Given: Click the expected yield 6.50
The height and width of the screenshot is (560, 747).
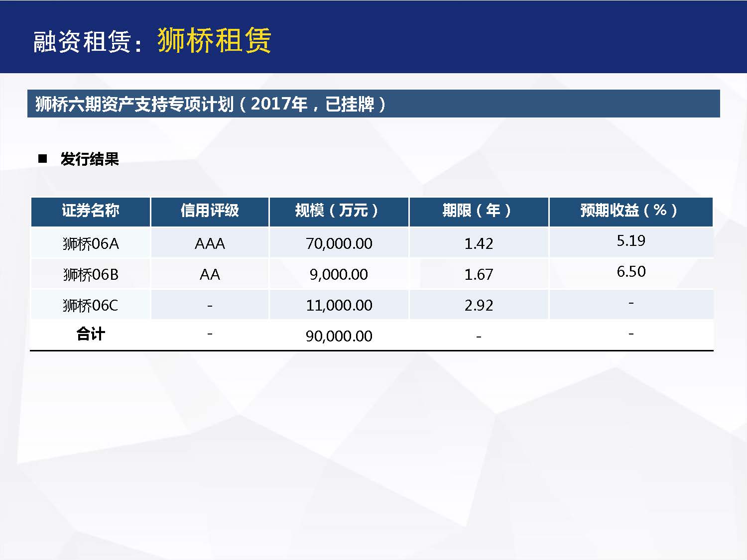Looking at the screenshot, I should pyautogui.click(x=631, y=271).
